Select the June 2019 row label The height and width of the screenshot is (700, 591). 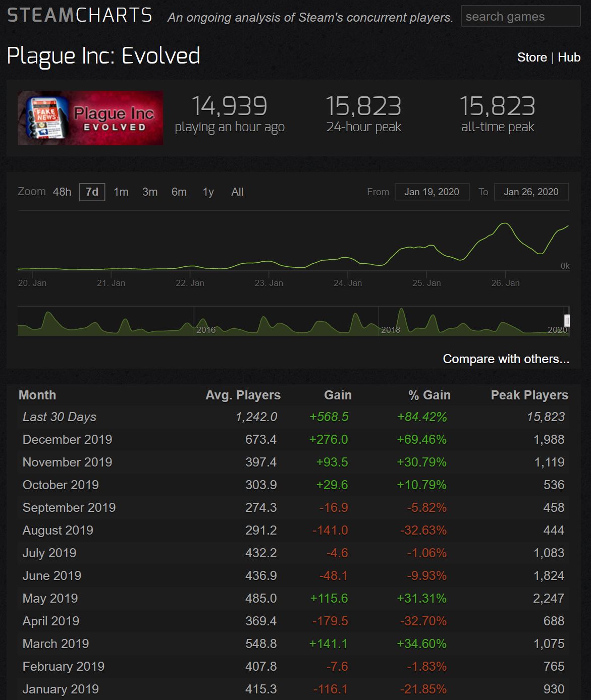pyautogui.click(x=52, y=576)
